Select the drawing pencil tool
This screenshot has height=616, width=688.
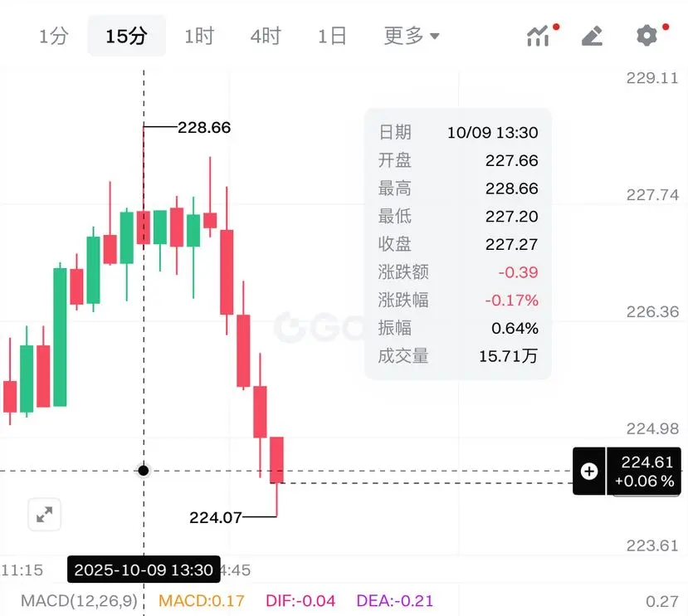(x=592, y=36)
